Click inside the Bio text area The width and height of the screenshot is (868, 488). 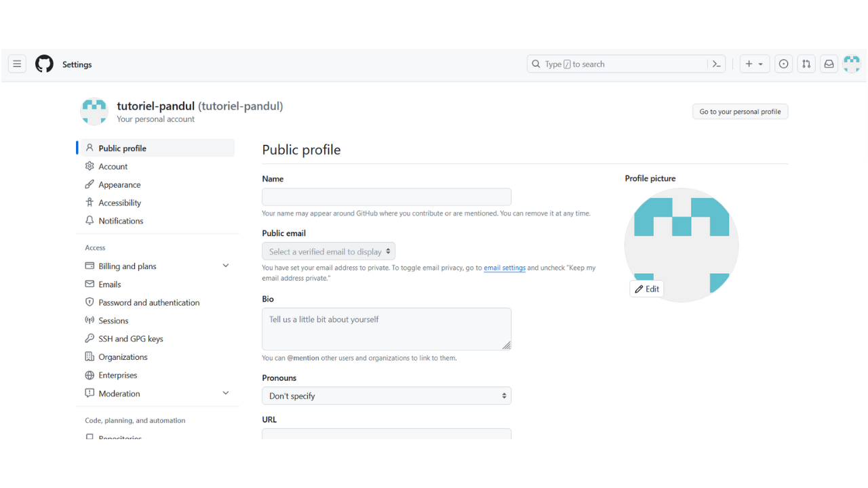(x=387, y=329)
